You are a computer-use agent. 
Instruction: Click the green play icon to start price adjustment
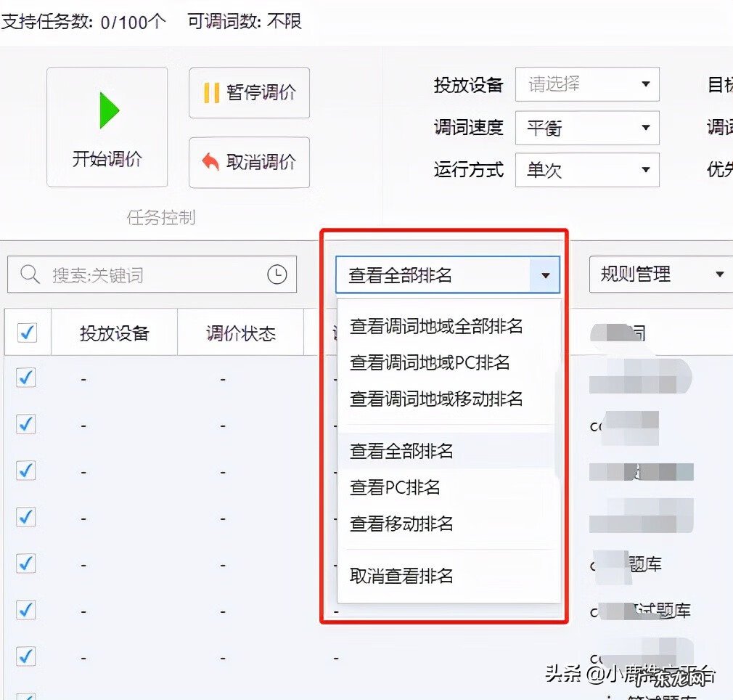(109, 110)
